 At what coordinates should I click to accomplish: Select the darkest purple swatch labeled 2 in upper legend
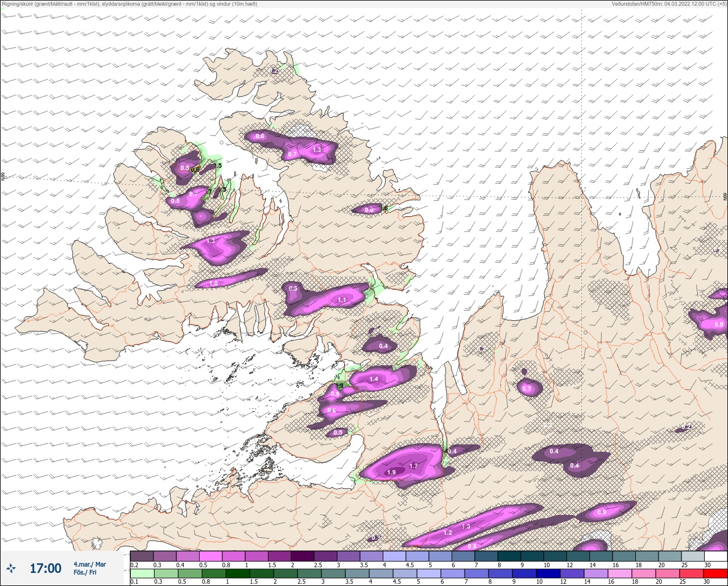click(x=303, y=556)
